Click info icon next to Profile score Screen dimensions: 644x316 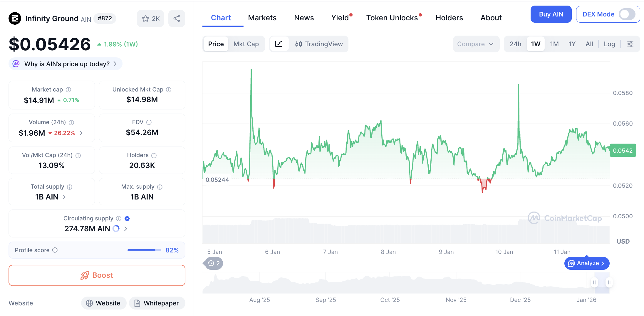tap(55, 250)
